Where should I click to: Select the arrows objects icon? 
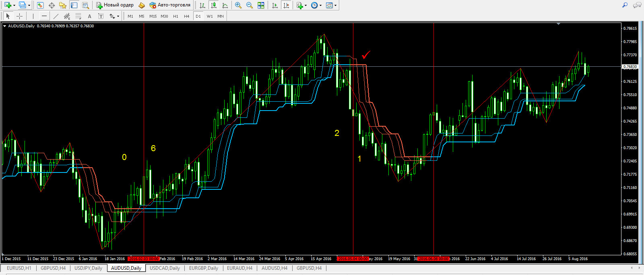pyautogui.click(x=112, y=16)
